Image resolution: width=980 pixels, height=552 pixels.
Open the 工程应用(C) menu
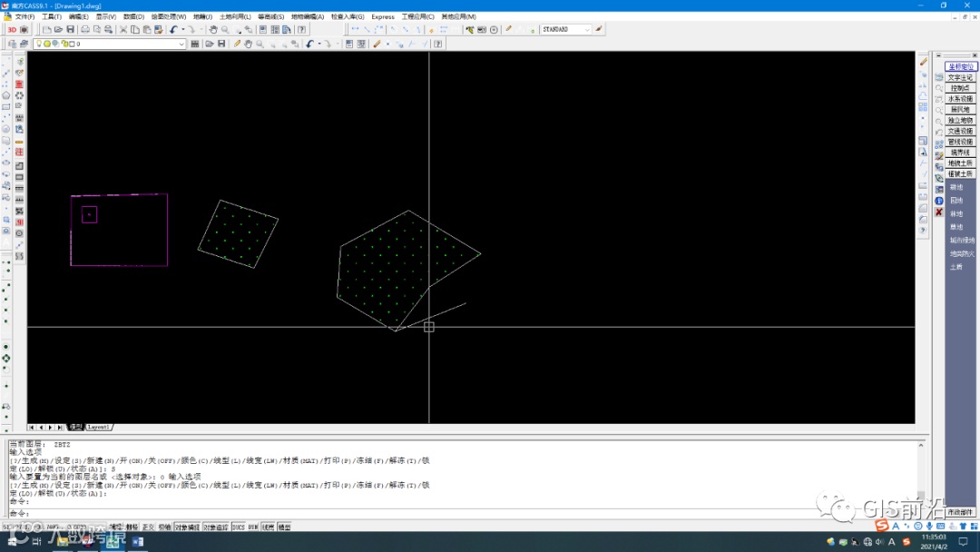(x=417, y=17)
